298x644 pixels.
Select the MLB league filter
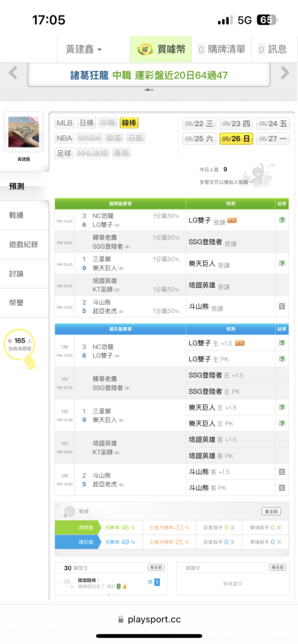[x=65, y=123]
